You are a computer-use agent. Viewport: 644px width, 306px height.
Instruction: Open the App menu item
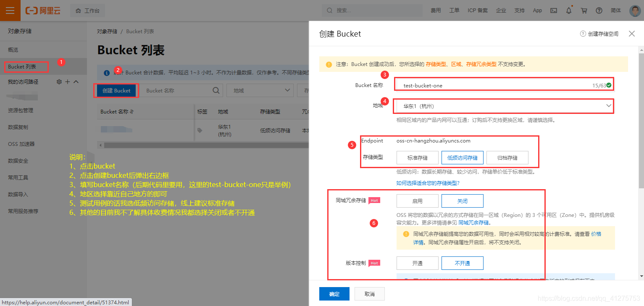(x=537, y=11)
